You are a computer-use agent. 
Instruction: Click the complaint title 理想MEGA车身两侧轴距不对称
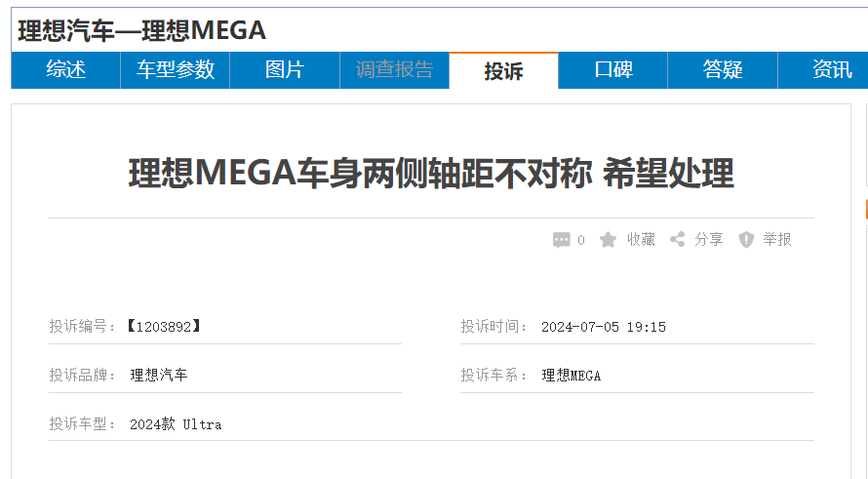tap(361, 173)
